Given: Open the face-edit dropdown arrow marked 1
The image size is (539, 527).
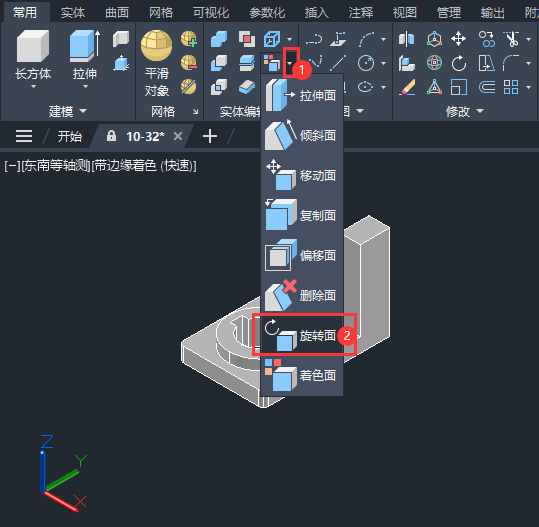Looking at the screenshot, I should [x=291, y=63].
